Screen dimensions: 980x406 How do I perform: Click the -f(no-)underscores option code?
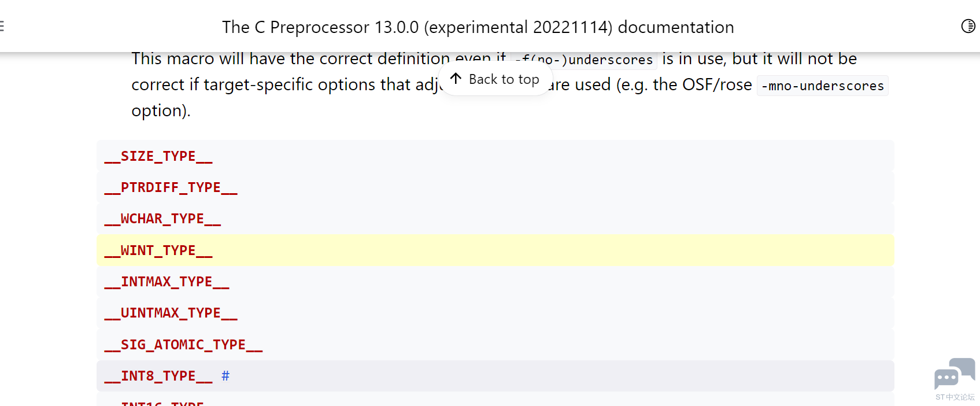584,60
